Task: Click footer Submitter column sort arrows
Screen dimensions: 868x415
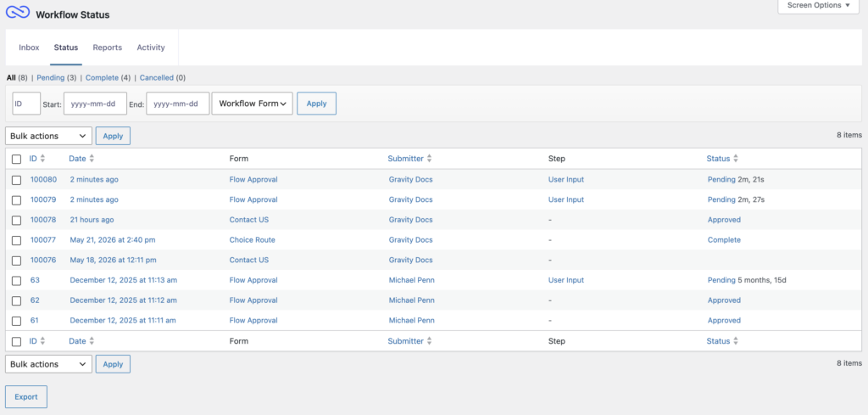Action: (x=429, y=341)
